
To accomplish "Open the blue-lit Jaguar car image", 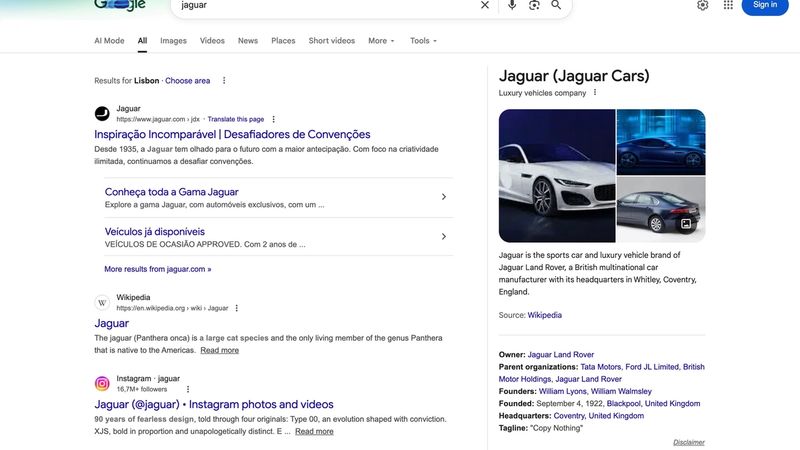I will 661,142.
